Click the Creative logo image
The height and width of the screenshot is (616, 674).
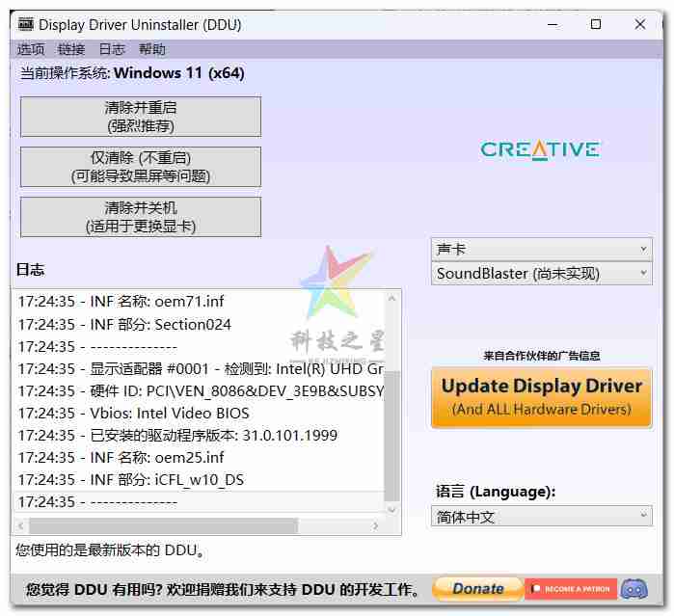540,149
